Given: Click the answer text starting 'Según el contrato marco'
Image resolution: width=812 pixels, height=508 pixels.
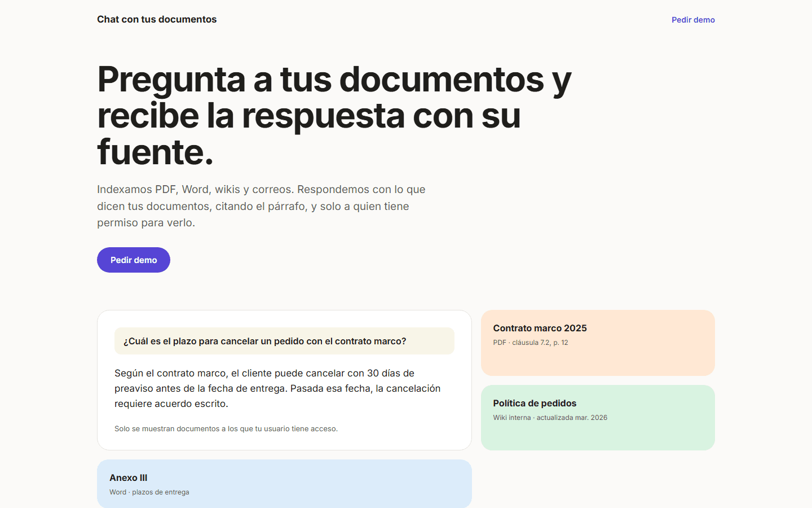Looking at the screenshot, I should point(277,388).
